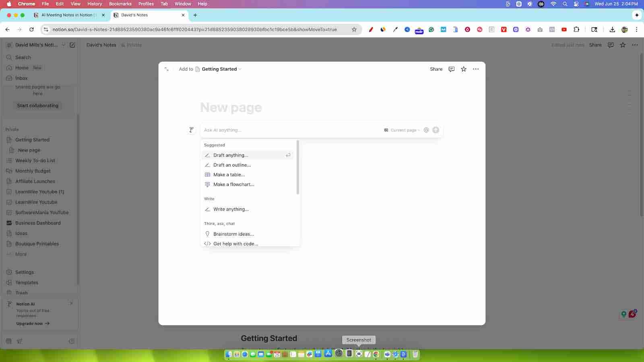The image size is (644, 362).
Task: Click the background page comments icon
Action: click(611, 45)
